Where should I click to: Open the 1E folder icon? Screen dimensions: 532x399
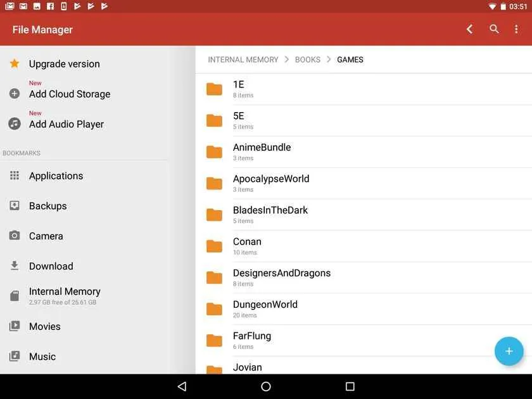pos(214,89)
